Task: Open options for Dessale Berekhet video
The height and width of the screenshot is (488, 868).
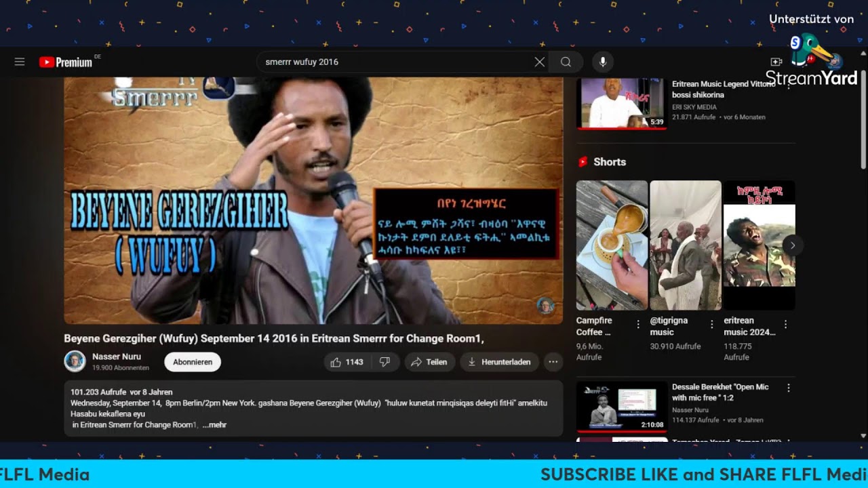Action: pos(789,388)
